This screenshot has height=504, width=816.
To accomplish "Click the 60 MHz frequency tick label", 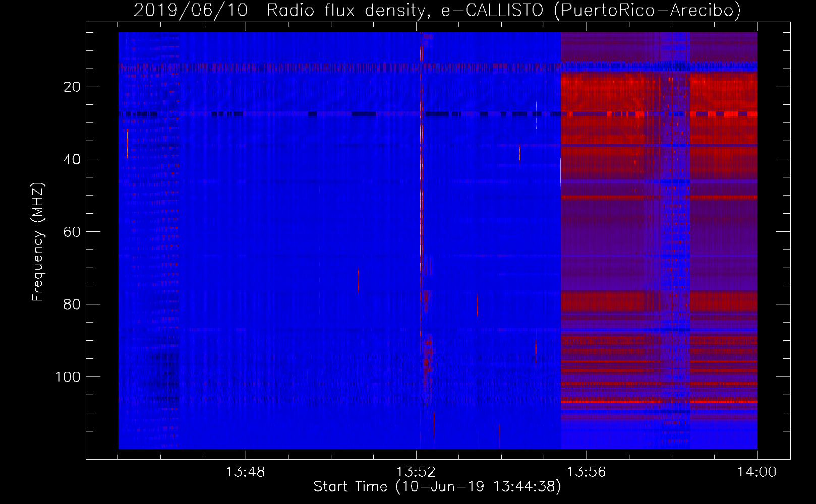I will (x=72, y=232).
